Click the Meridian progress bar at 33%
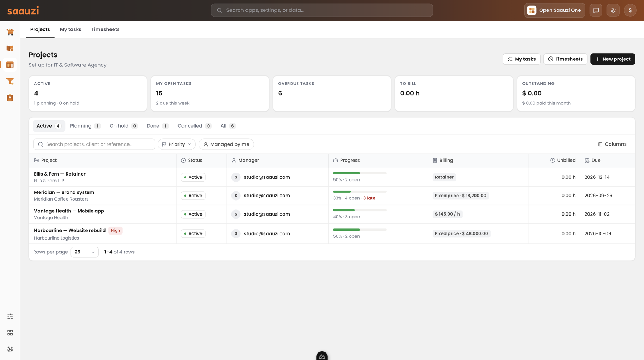 tap(360, 192)
